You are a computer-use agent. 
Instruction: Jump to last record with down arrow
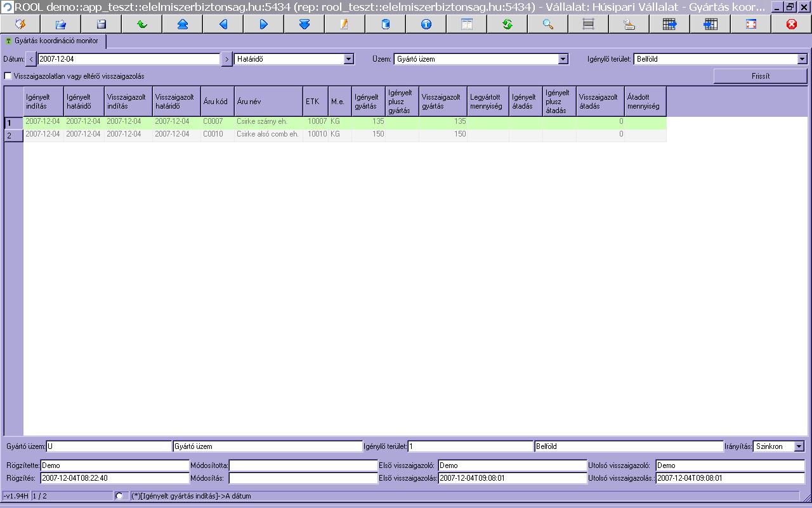[304, 24]
